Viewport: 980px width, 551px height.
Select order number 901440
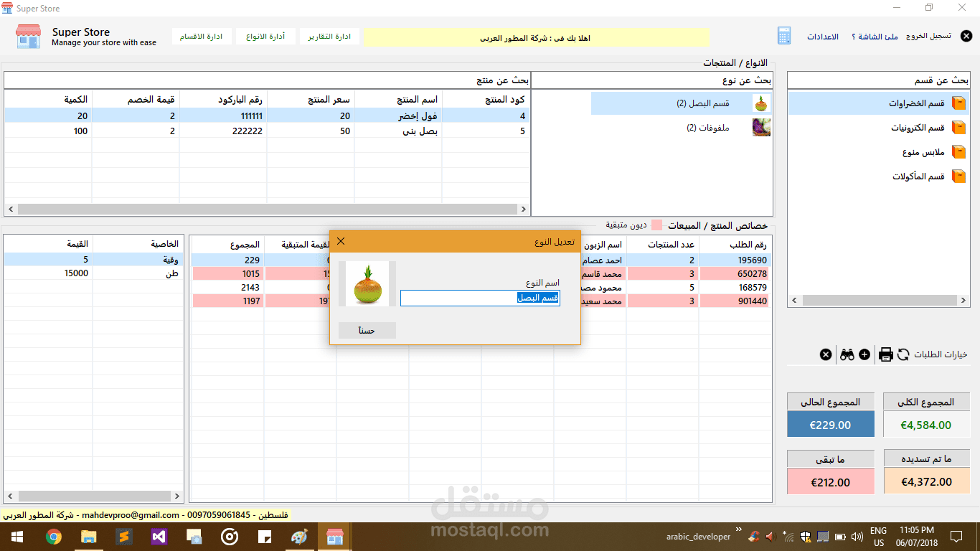pyautogui.click(x=735, y=301)
